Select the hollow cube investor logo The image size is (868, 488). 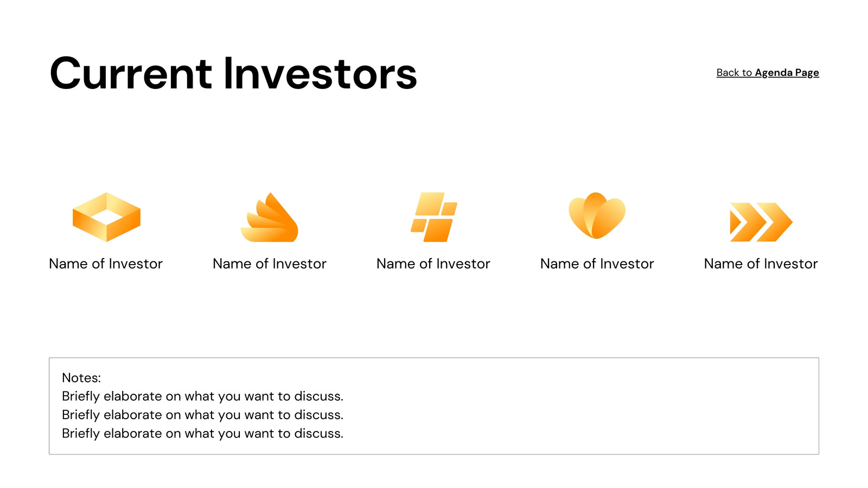click(x=106, y=217)
